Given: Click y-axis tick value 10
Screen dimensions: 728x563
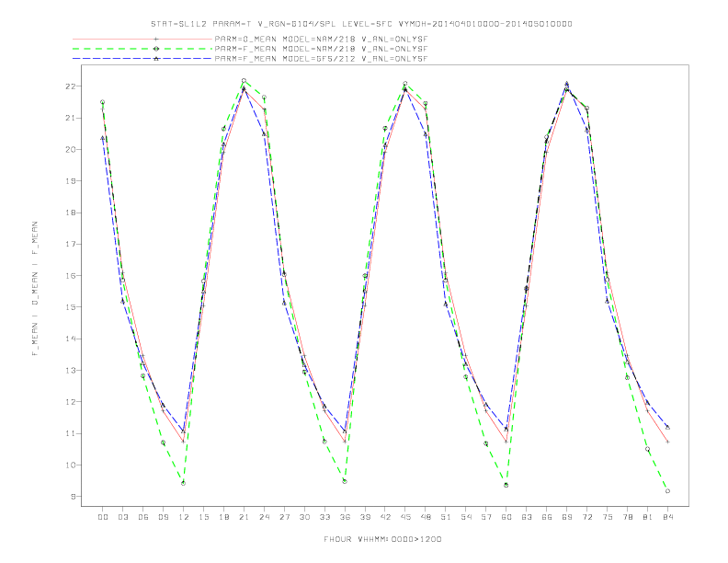Looking at the screenshot, I should pos(71,465).
